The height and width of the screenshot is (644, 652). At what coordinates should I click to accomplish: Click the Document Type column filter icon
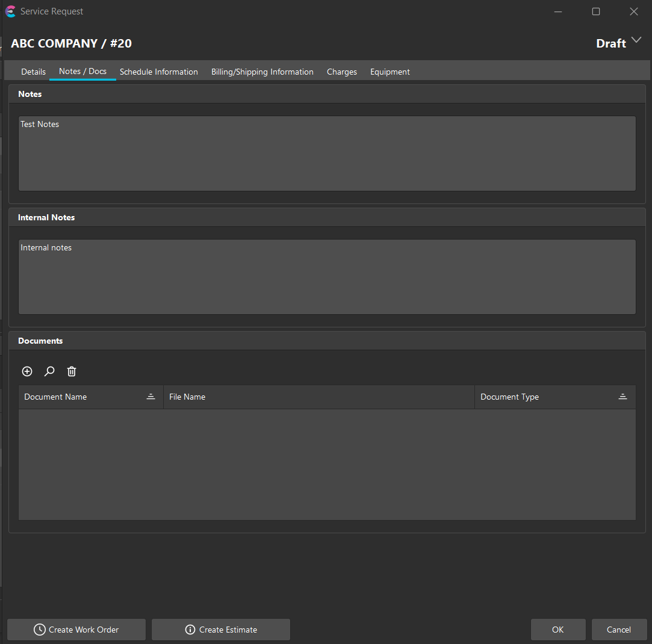click(x=623, y=397)
